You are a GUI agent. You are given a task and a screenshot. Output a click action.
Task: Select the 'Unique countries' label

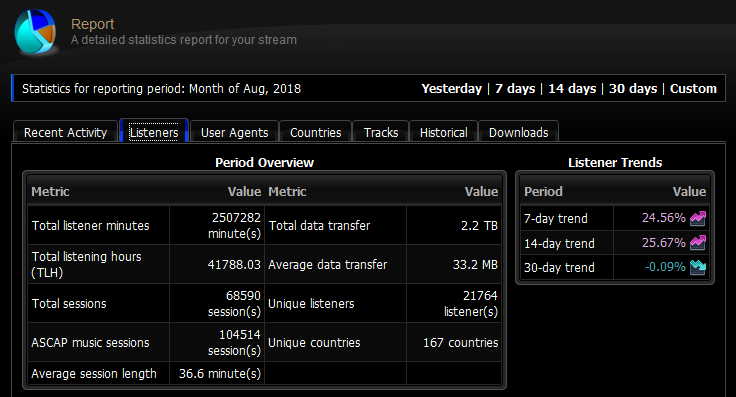click(x=314, y=343)
